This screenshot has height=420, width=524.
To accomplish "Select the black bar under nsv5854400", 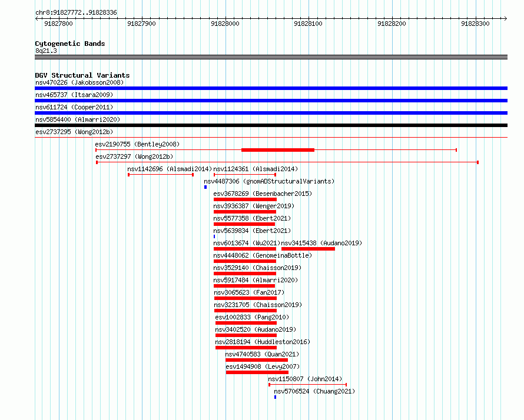I will [271, 125].
